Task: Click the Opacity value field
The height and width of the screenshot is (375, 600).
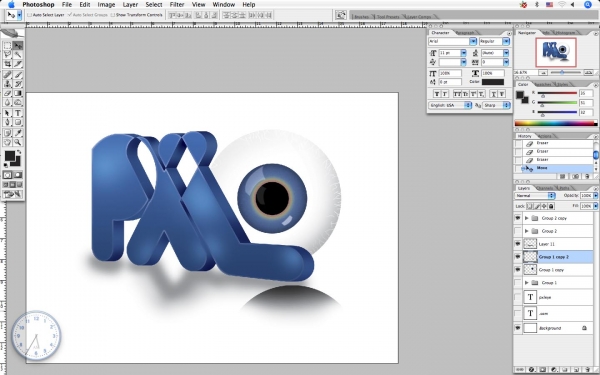Action: click(586, 196)
